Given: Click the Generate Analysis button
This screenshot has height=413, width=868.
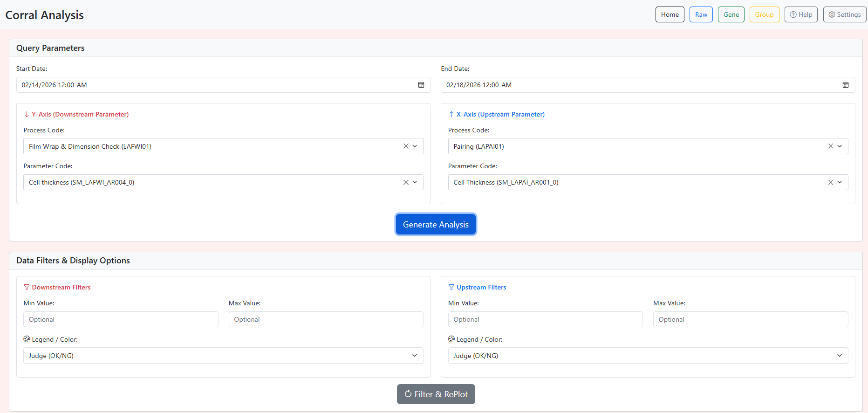Looking at the screenshot, I should point(436,225).
